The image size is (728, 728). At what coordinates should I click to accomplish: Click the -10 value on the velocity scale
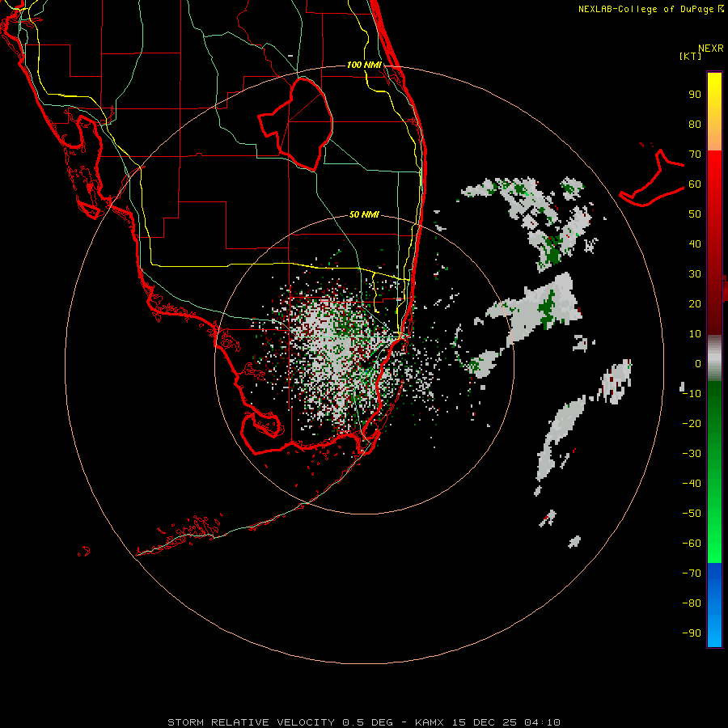(x=692, y=394)
